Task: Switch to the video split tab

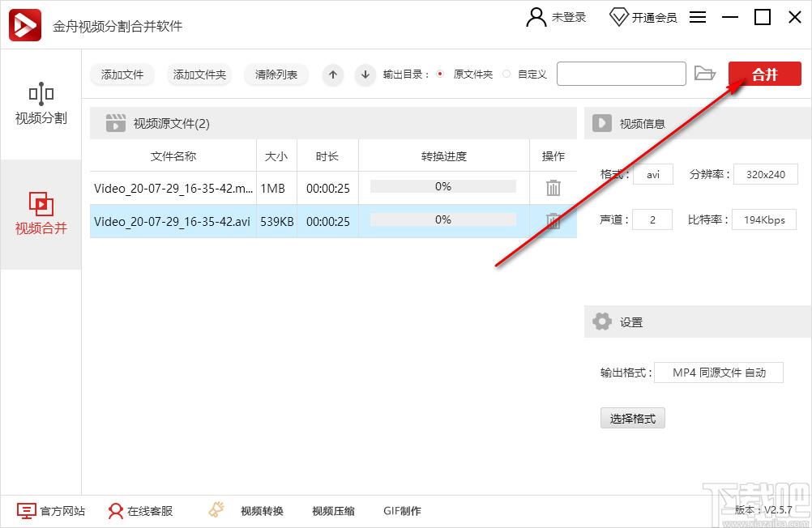Action: 41,105
